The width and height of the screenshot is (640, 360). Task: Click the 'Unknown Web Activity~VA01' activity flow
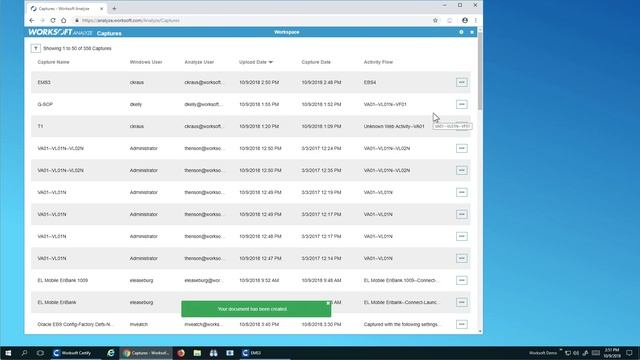tap(394, 127)
